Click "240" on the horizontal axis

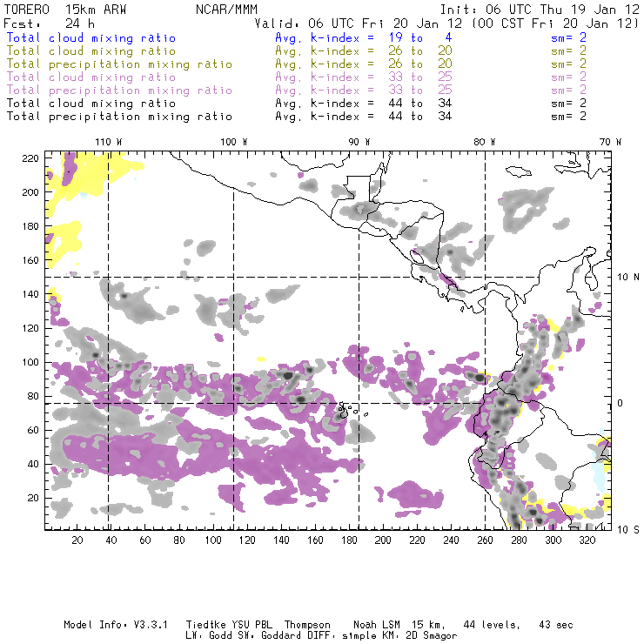(451, 540)
